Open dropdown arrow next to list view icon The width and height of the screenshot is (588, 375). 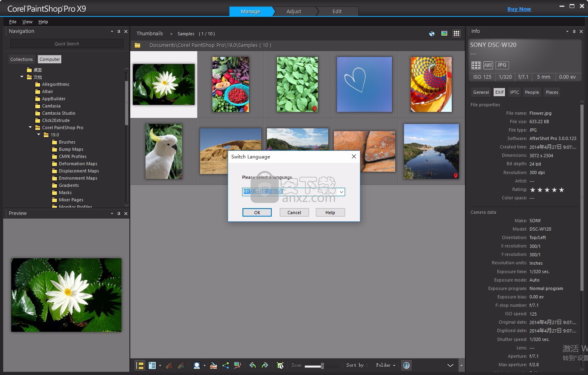click(x=160, y=365)
